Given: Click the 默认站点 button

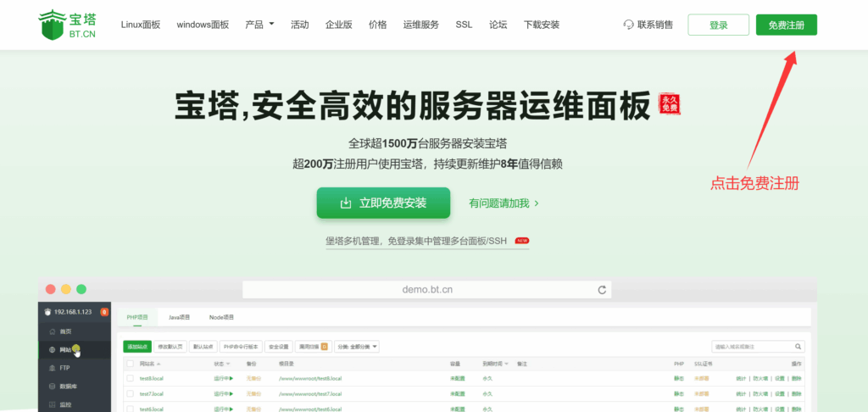Looking at the screenshot, I should pyautogui.click(x=203, y=347).
